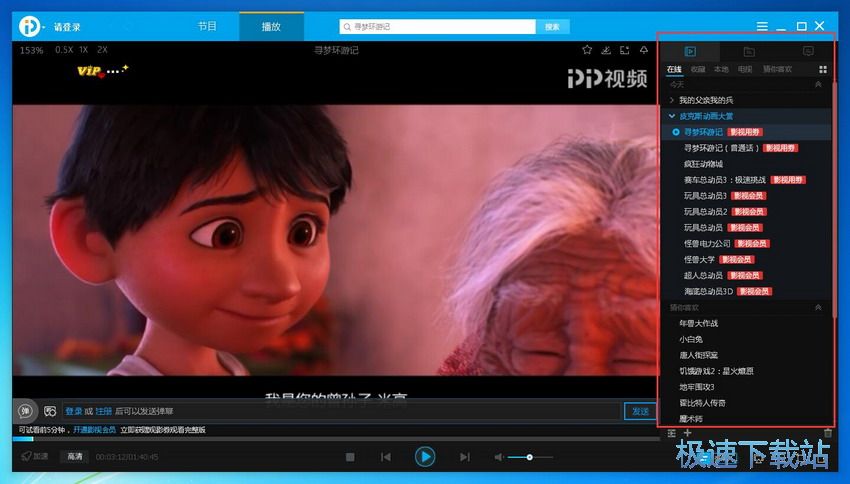The height and width of the screenshot is (484, 850).
Task: Click the 开通影视会员 link
Action: [x=94, y=430]
